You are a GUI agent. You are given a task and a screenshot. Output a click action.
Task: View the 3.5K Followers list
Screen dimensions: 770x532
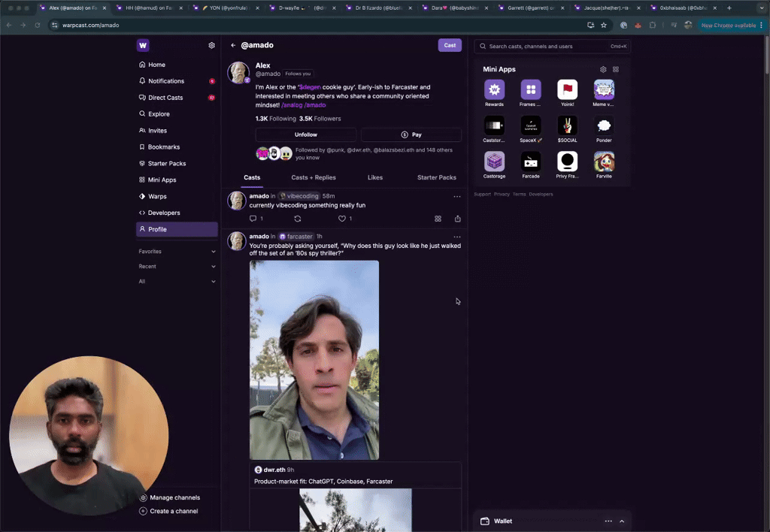(320, 119)
